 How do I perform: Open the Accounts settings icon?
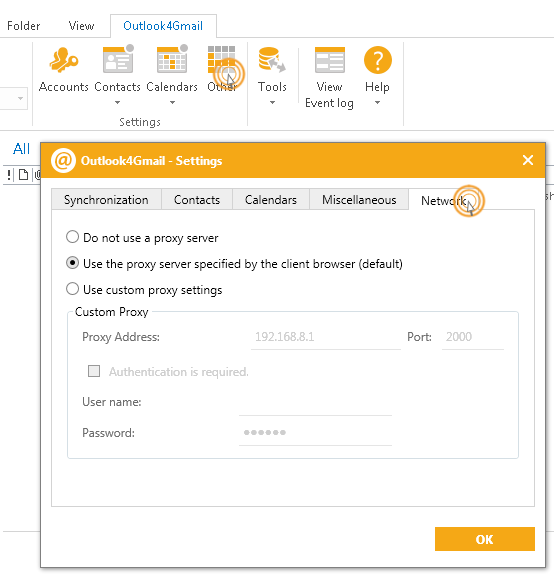tap(64, 60)
